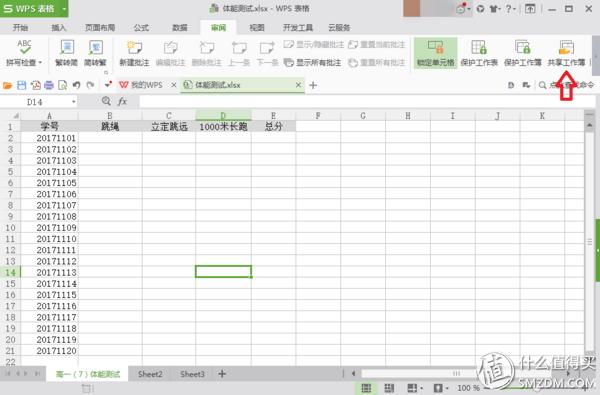
Task: Switch to the Sheet3 worksheet tab
Action: tap(192, 374)
